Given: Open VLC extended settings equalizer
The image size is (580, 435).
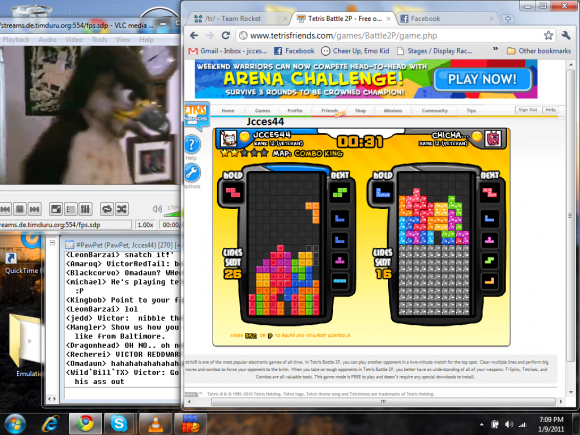Looking at the screenshot, I should 85,209.
